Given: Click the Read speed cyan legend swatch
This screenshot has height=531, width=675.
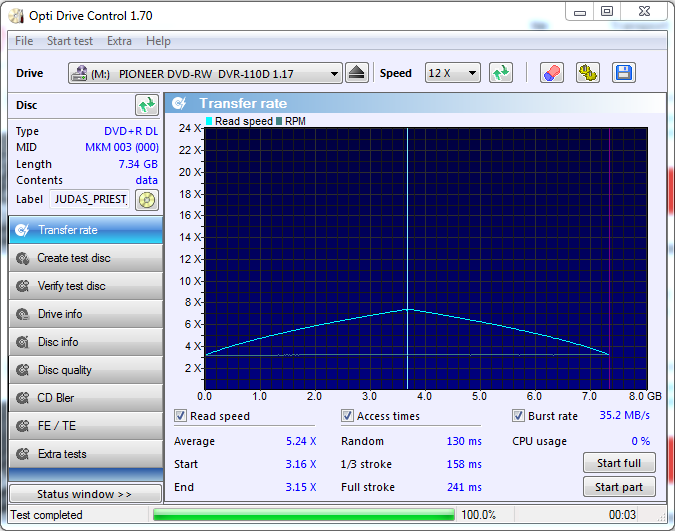Looking at the screenshot, I should point(209,121).
